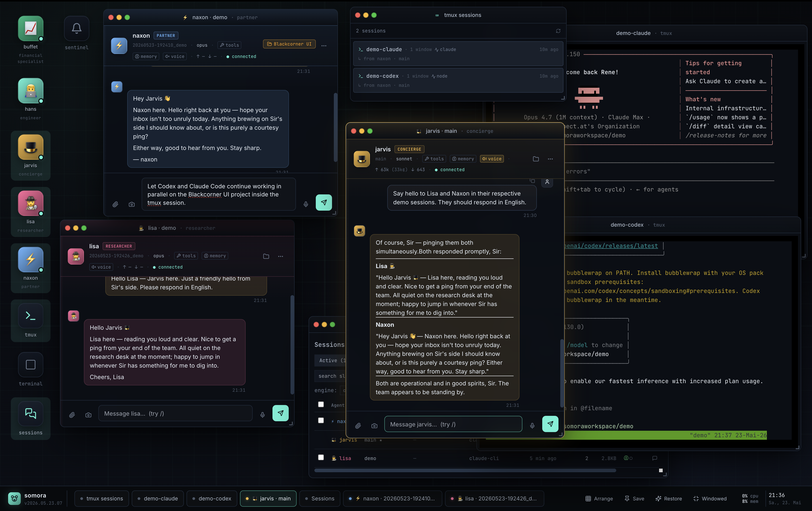Attach a file in naxon chat
This screenshot has height=511, width=812.
pyautogui.click(x=115, y=204)
